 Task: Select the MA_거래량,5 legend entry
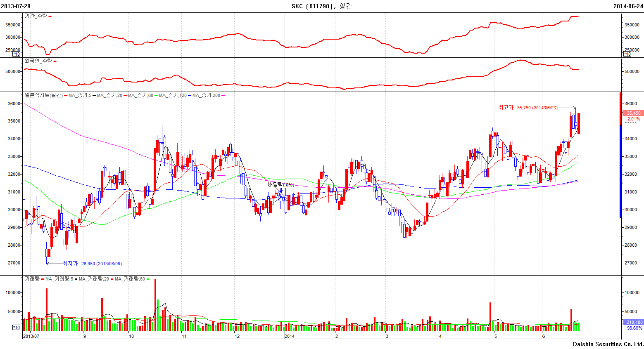point(59,279)
